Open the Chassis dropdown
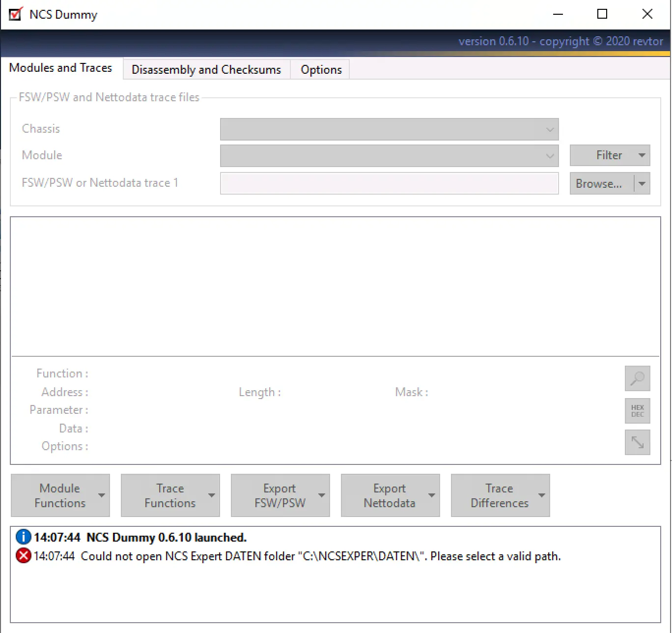 [x=389, y=129]
